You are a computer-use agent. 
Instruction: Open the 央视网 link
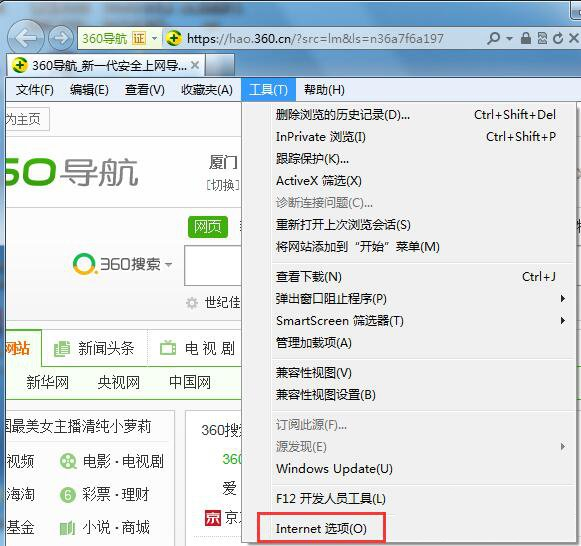(x=119, y=382)
